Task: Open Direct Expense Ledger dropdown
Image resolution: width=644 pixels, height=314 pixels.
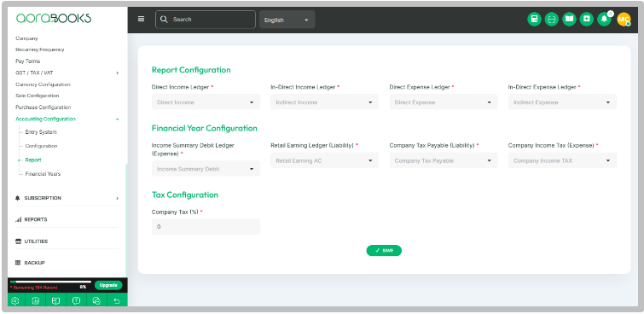Action: pos(444,102)
